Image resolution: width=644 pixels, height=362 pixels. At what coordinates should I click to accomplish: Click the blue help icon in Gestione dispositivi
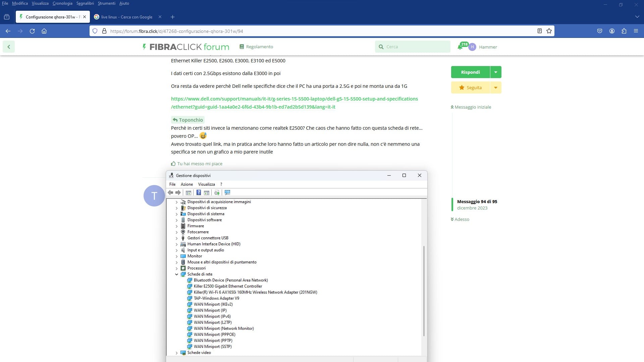(x=199, y=192)
